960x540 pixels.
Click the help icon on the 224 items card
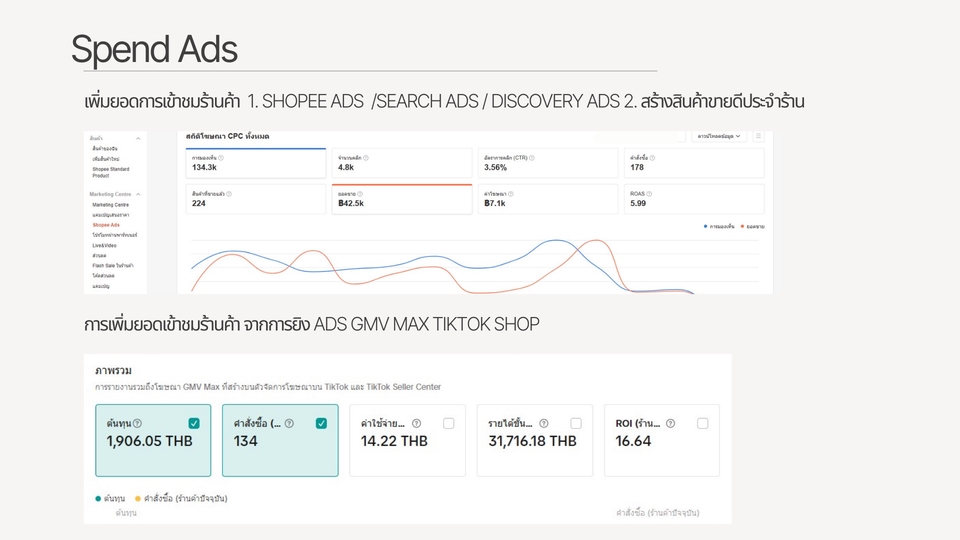(229, 194)
